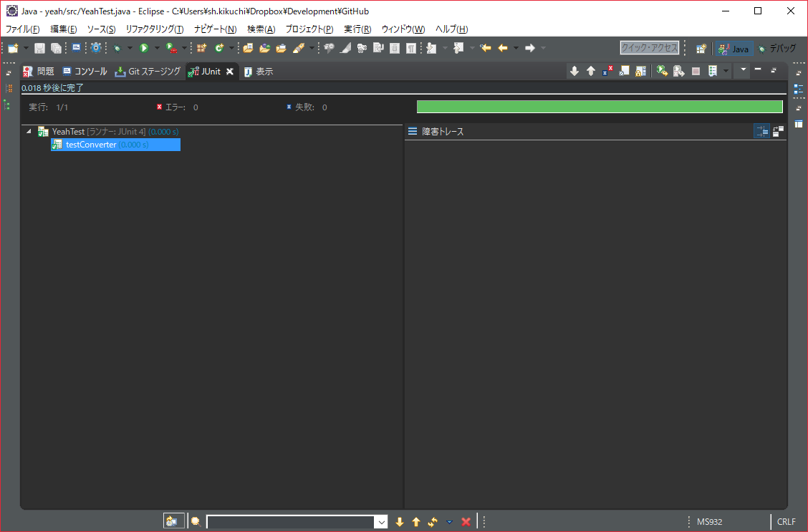Click the Last Edit Location arrow
This screenshot has height=532, width=808.
click(486, 48)
